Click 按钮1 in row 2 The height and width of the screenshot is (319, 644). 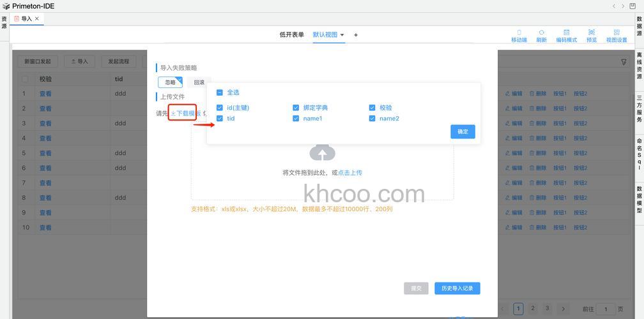click(x=560, y=108)
